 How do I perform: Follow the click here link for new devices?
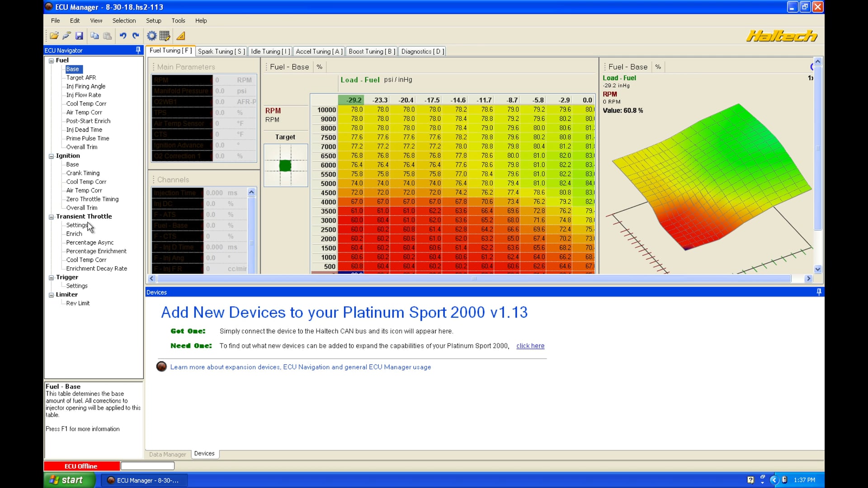[530, 346]
